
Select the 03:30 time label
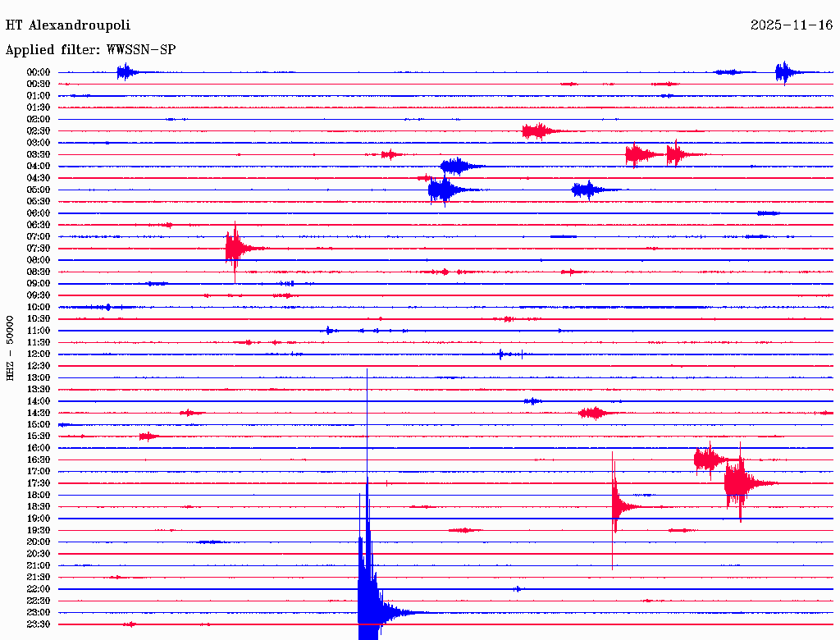(x=39, y=154)
